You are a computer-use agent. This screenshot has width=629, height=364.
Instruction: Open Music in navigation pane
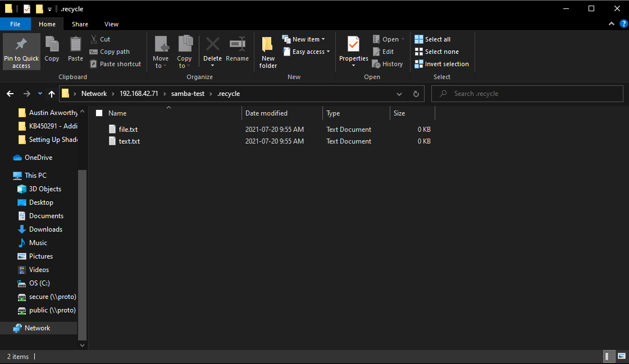(x=33, y=243)
